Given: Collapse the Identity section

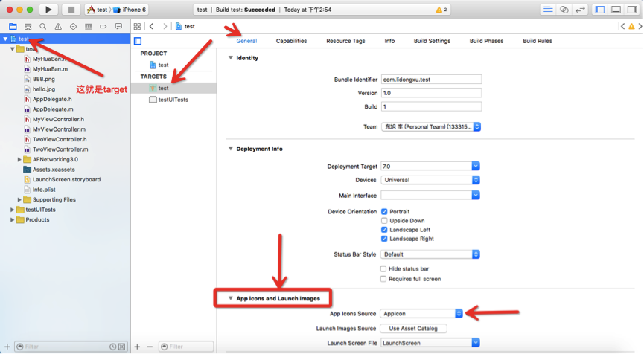Looking at the screenshot, I should click(x=230, y=58).
